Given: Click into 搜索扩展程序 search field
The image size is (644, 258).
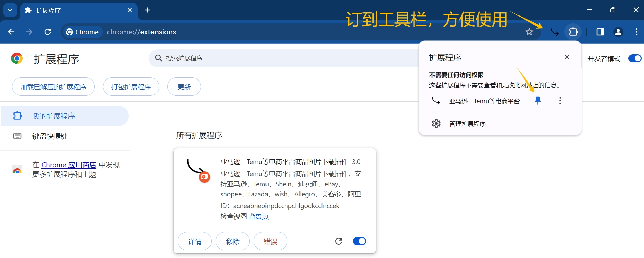Looking at the screenshot, I should click(283, 58).
